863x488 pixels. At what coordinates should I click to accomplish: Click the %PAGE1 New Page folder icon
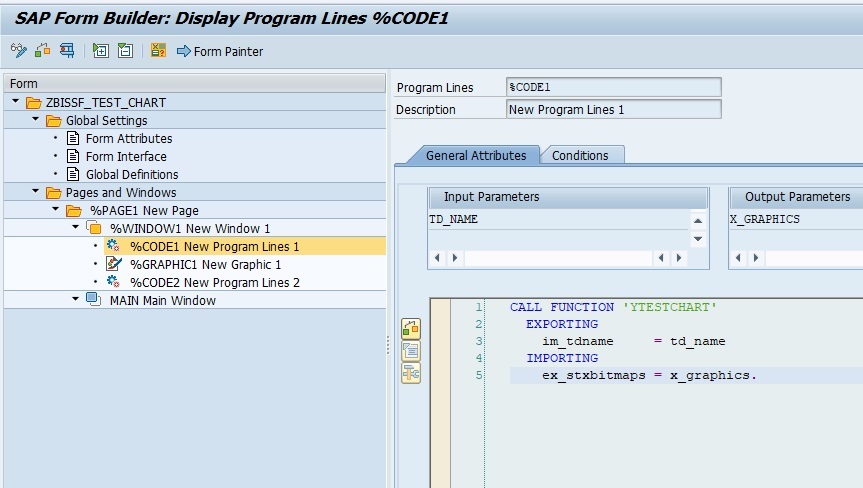pyautogui.click(x=73, y=211)
